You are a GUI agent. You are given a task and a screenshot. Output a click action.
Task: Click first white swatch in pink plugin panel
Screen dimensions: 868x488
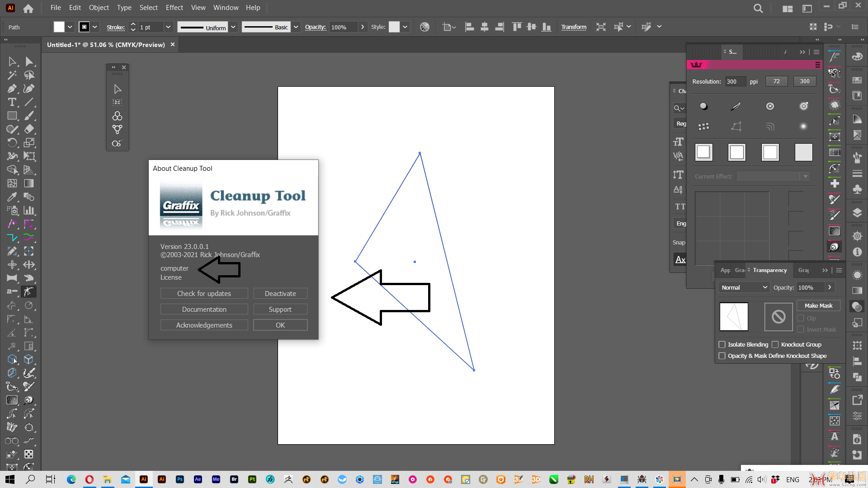(703, 152)
